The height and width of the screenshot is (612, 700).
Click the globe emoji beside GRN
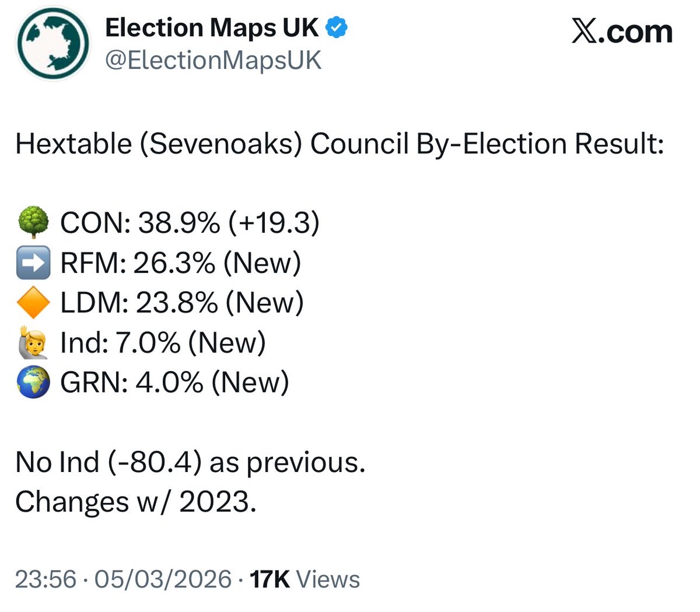click(x=33, y=383)
